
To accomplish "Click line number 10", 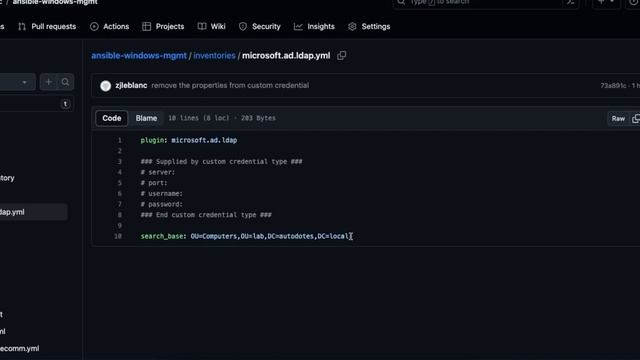I will [x=118, y=236].
